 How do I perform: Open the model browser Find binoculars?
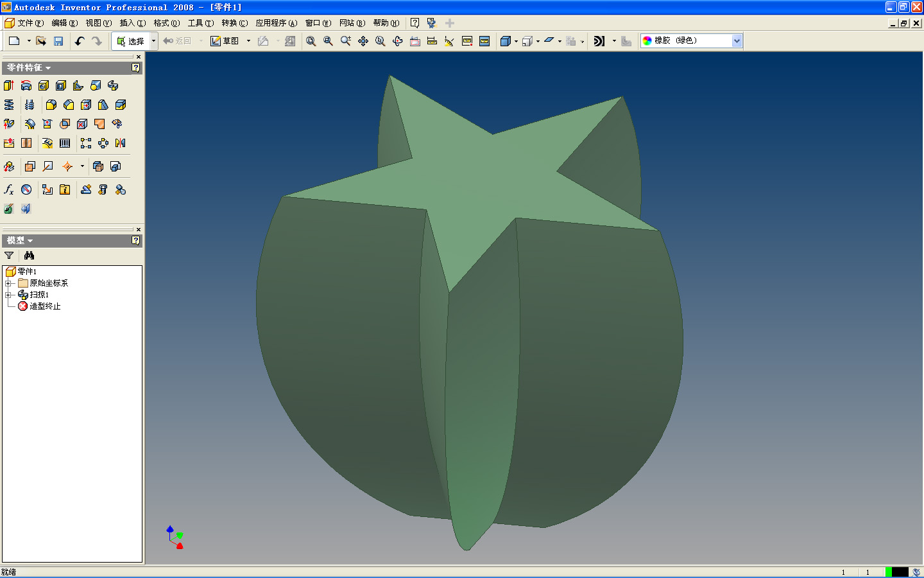(30, 256)
